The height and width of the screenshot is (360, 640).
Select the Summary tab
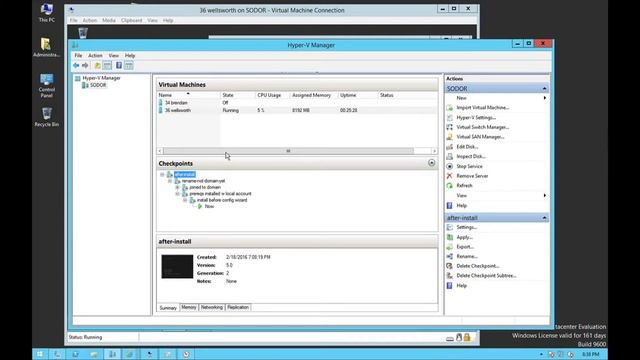[168, 308]
